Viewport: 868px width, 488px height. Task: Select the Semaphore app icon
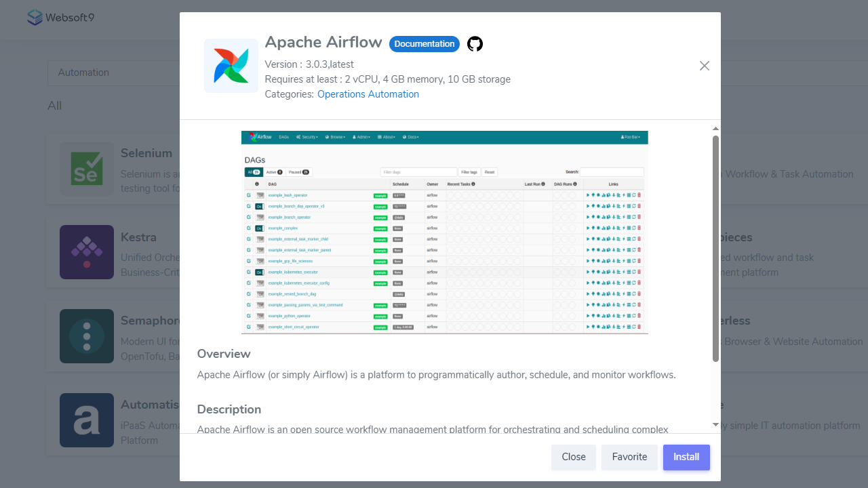(87, 336)
